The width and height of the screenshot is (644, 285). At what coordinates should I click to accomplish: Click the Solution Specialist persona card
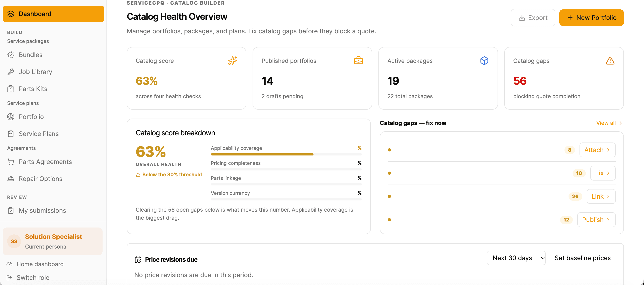(x=52, y=242)
